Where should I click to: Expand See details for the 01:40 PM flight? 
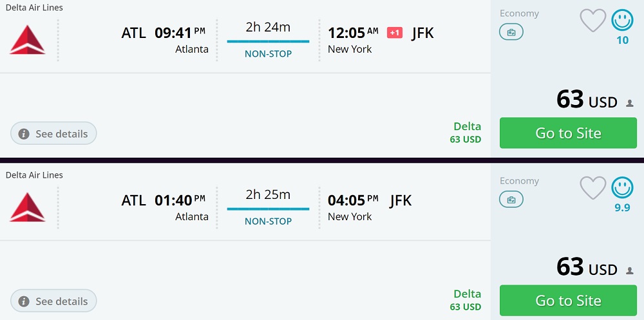coord(53,301)
